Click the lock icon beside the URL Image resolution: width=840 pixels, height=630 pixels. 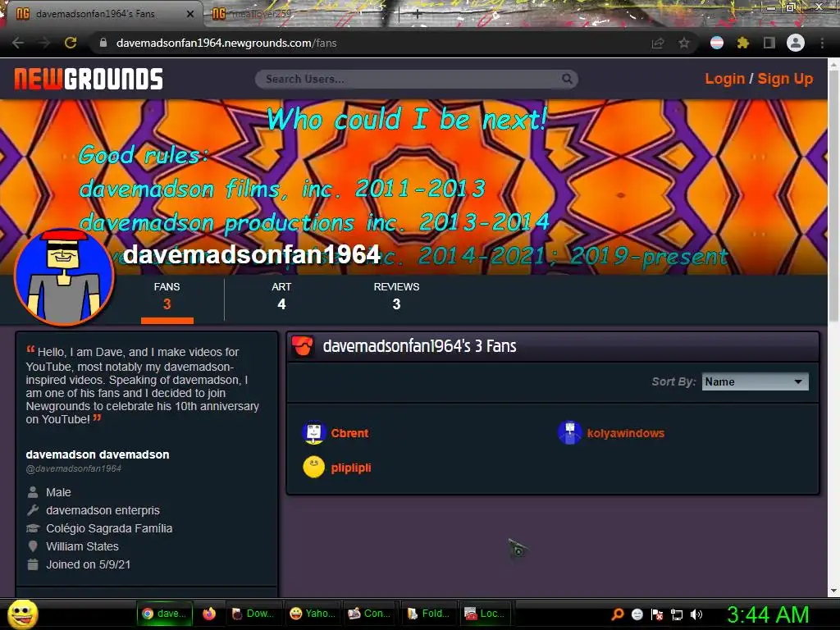103,43
